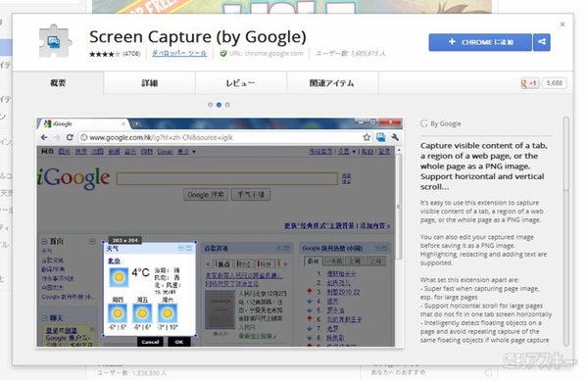Click the news thumbnail image in 谷歌资讯
The height and width of the screenshot is (380, 588).
[x=220, y=309]
